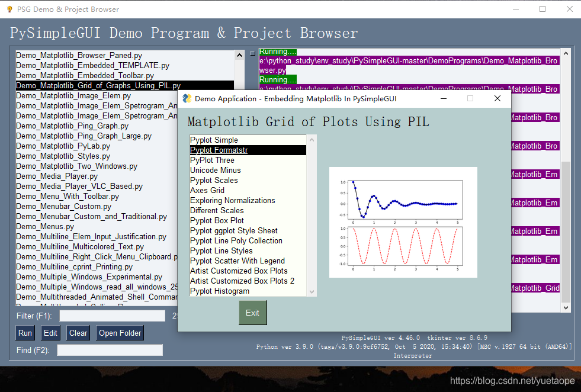
Task: Select Demo_Multiline_Elem_Input_Justification.py
Action: click(97, 236)
